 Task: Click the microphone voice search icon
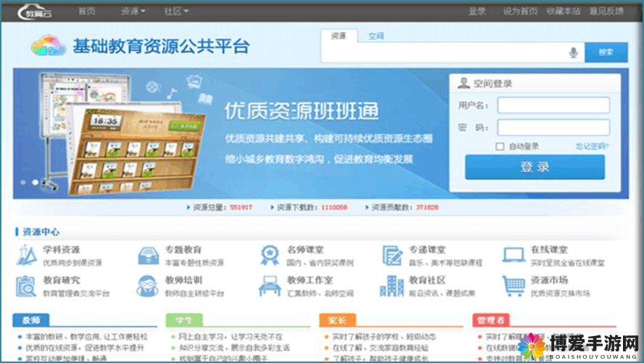[x=574, y=52]
